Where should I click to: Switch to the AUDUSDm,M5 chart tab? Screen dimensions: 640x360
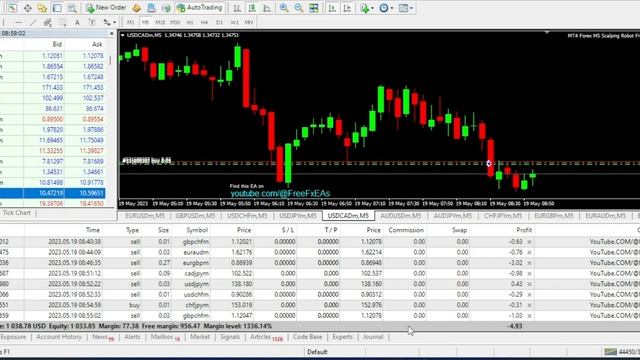pyautogui.click(x=401, y=216)
